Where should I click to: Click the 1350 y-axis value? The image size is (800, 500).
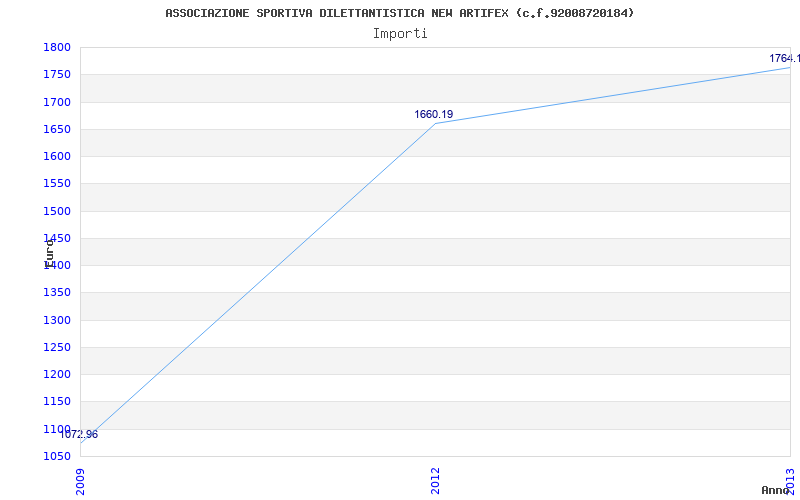point(57,292)
